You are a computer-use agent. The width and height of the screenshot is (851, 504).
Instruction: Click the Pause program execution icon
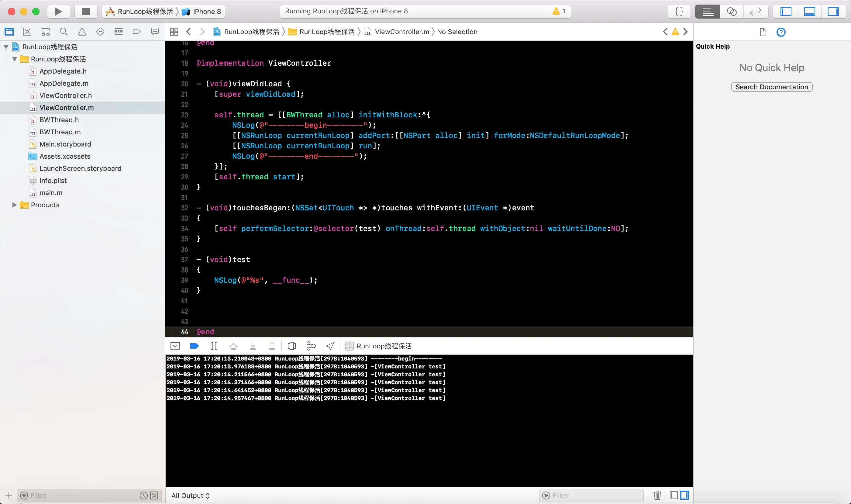pos(214,346)
